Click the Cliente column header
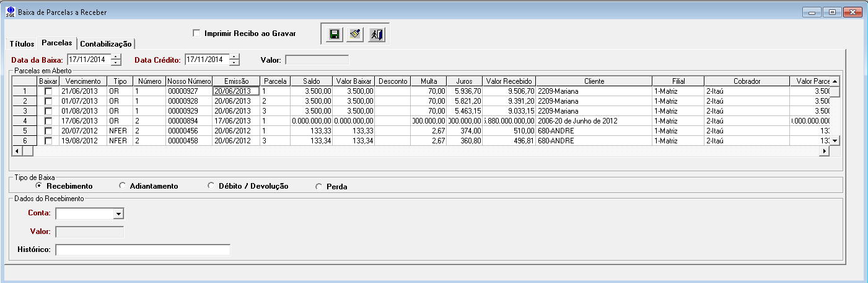 pos(594,81)
